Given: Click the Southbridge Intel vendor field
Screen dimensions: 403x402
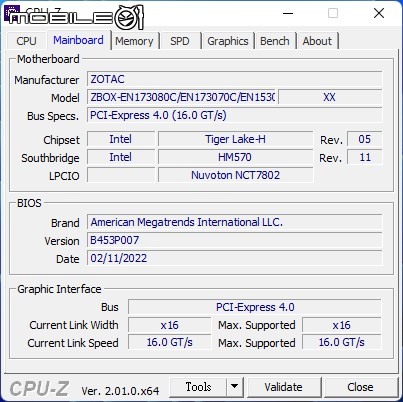Looking at the screenshot, I should pos(121,157).
